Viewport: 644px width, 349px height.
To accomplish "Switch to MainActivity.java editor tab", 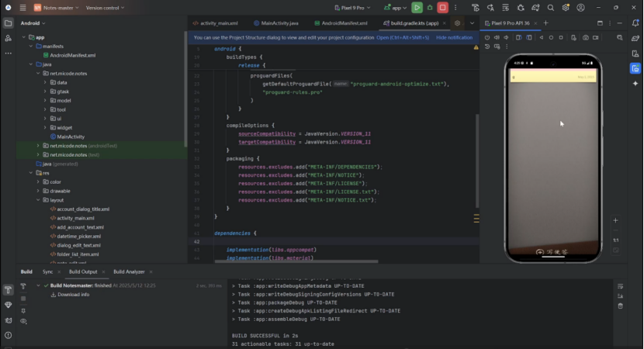I will 276,23.
